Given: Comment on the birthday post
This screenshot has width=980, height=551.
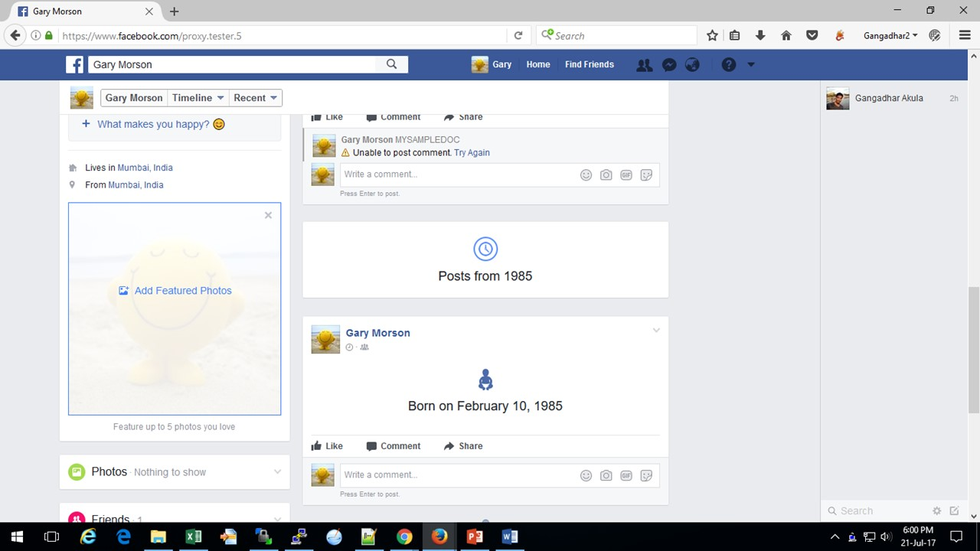Looking at the screenshot, I should point(393,446).
